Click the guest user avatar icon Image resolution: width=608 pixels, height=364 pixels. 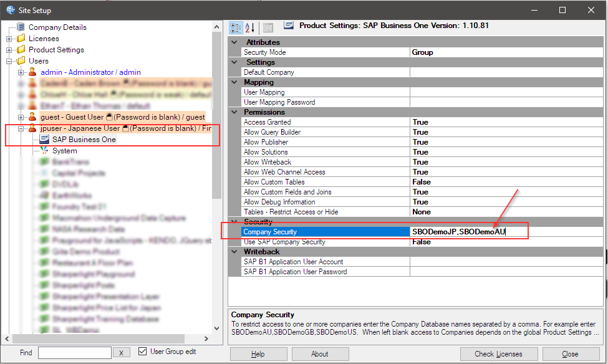[x=32, y=117]
